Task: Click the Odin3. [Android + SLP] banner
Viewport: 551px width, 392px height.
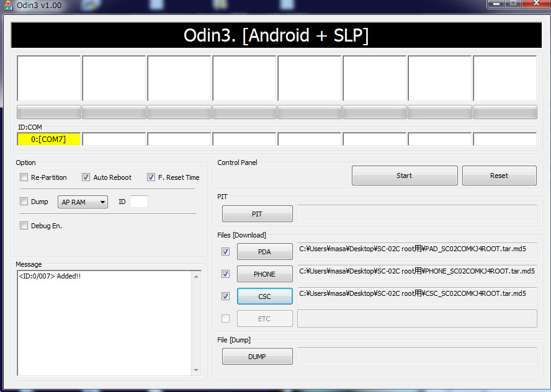Action: pos(276,35)
